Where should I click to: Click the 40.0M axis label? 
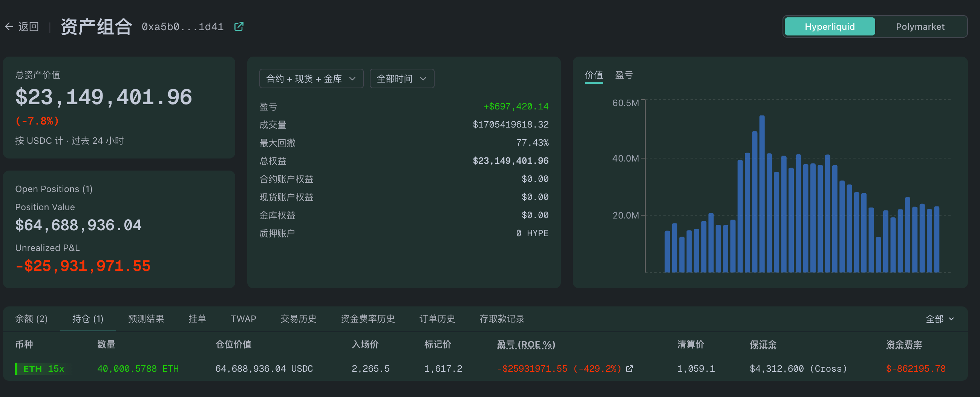[x=625, y=158]
